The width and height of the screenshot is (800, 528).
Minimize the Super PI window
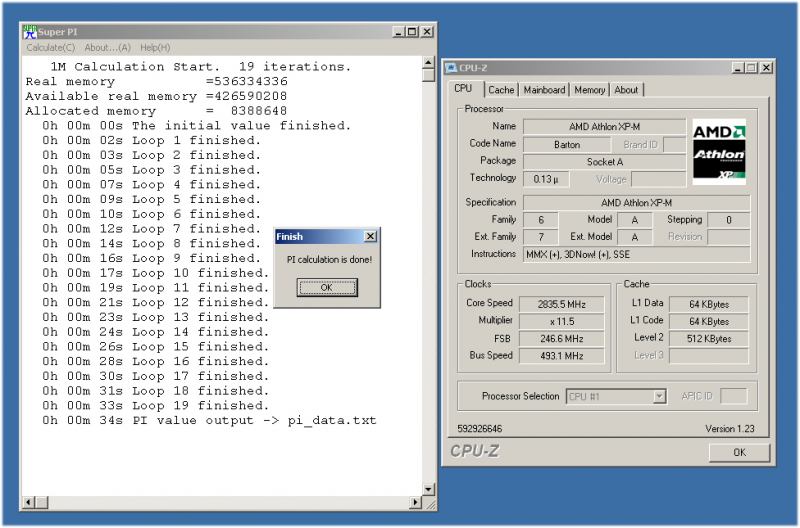399,32
